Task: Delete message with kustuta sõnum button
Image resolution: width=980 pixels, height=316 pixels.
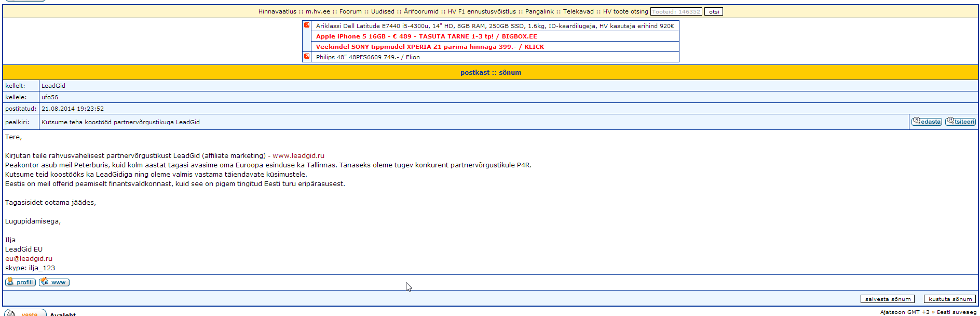Action: [x=950, y=299]
